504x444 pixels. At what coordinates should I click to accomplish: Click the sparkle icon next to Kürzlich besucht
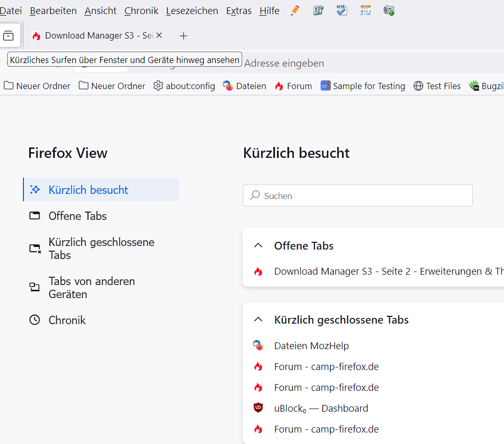pos(35,190)
